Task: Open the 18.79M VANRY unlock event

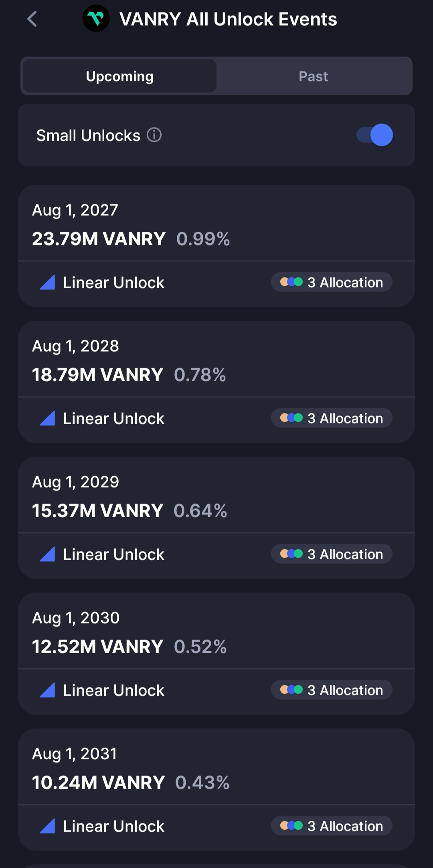Action: [x=97, y=375]
